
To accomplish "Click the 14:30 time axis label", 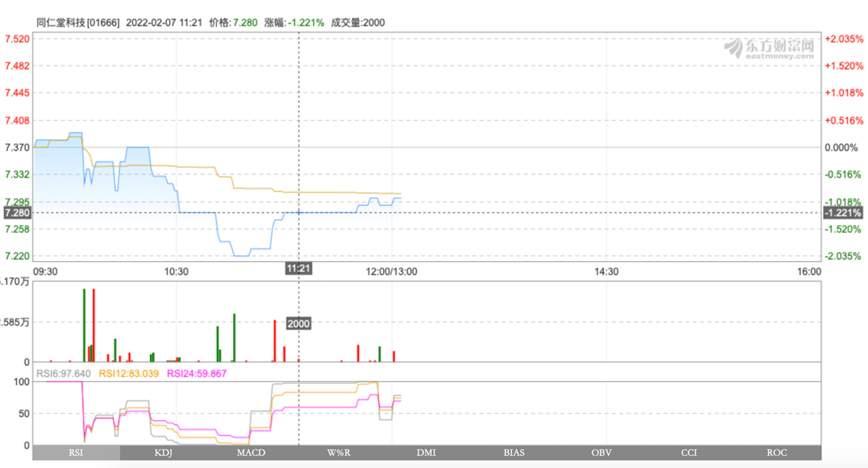I will (606, 271).
